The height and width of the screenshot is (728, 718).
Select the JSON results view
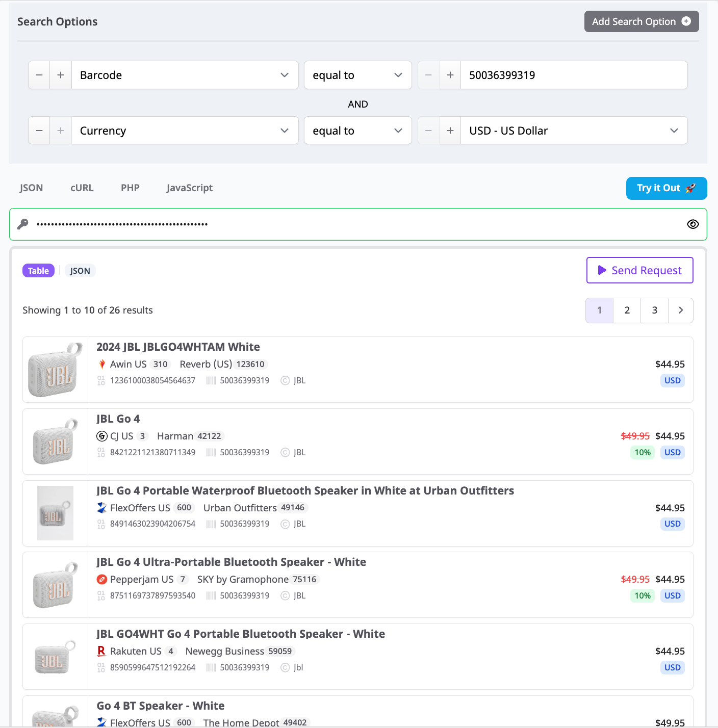tap(80, 271)
